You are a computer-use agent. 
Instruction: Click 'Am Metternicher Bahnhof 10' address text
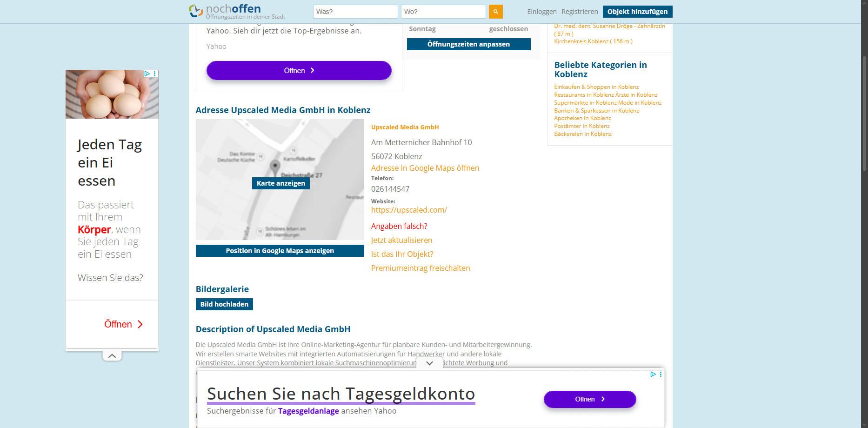click(x=421, y=142)
